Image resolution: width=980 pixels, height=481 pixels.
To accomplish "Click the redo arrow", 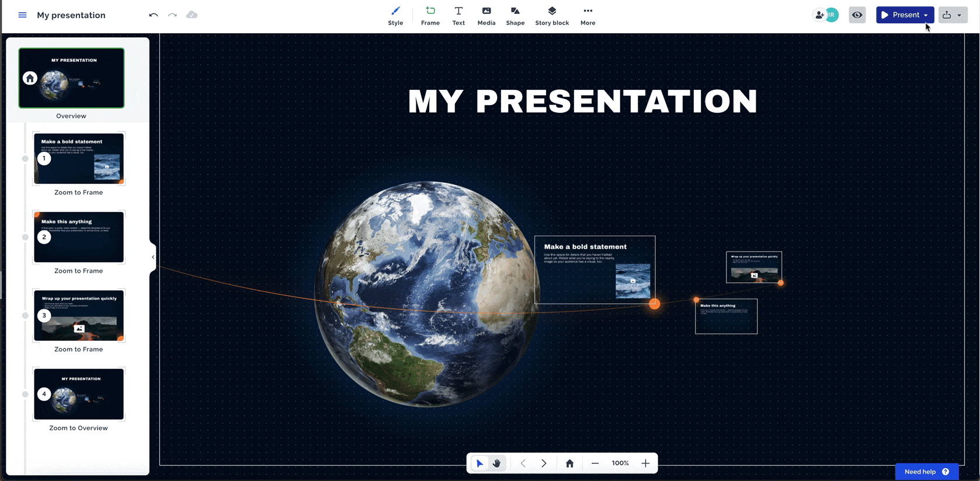I will [172, 15].
